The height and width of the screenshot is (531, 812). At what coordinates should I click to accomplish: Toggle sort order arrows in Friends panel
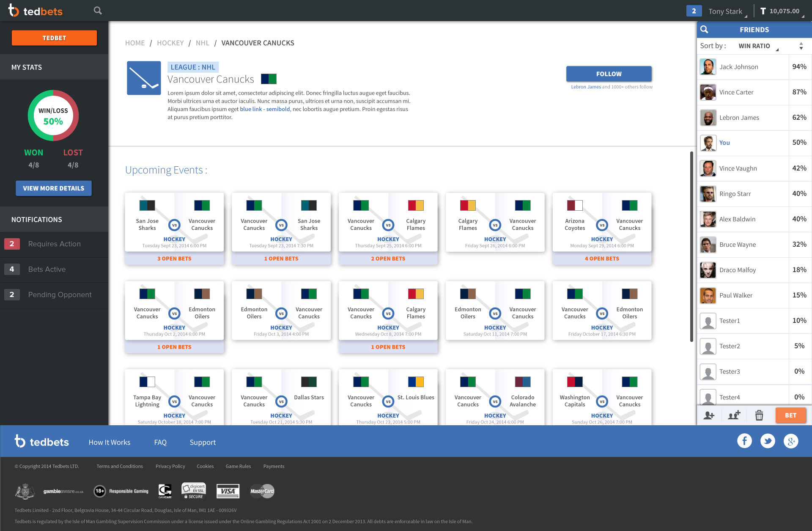[801, 46]
